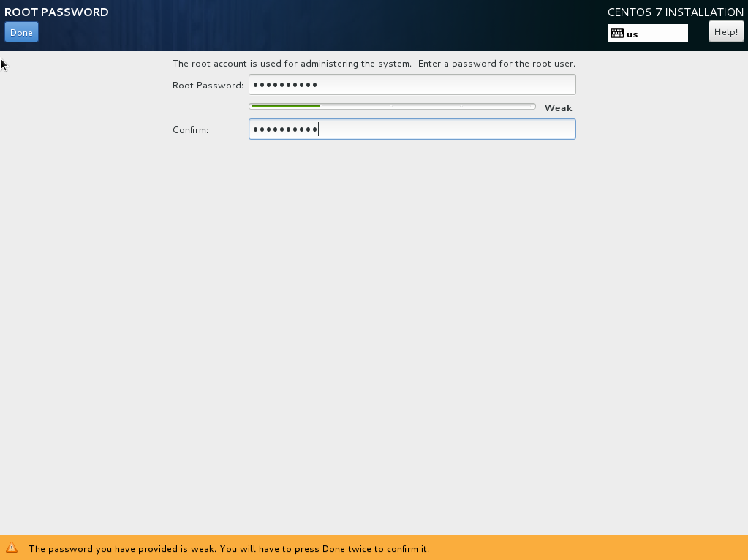The width and height of the screenshot is (748, 560).
Task: Click the "Weak" password strength label
Action: pos(558,107)
